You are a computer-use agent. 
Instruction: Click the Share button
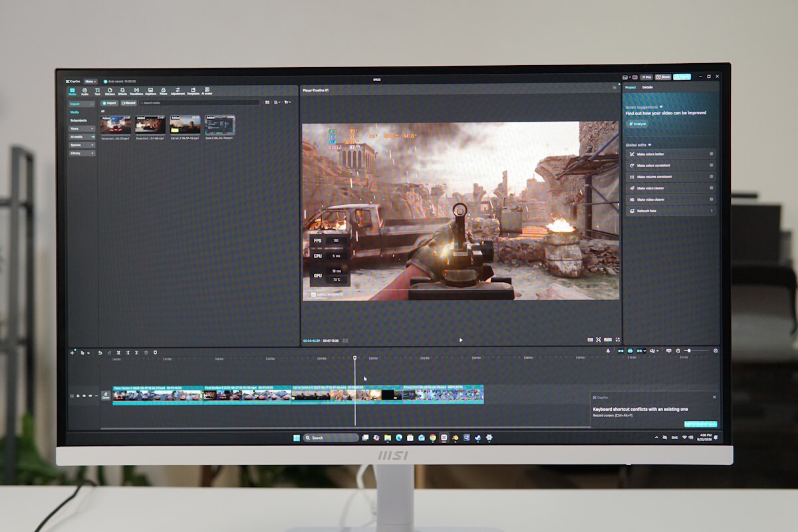pos(663,77)
